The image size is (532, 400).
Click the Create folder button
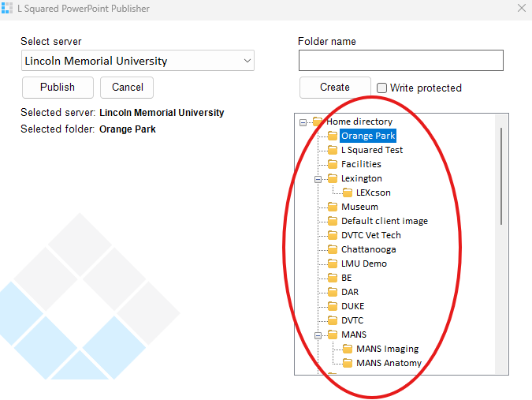(335, 88)
